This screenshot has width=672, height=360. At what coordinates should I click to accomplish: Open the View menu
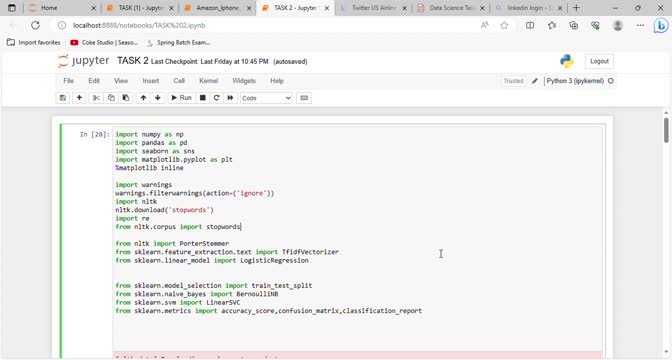121,81
